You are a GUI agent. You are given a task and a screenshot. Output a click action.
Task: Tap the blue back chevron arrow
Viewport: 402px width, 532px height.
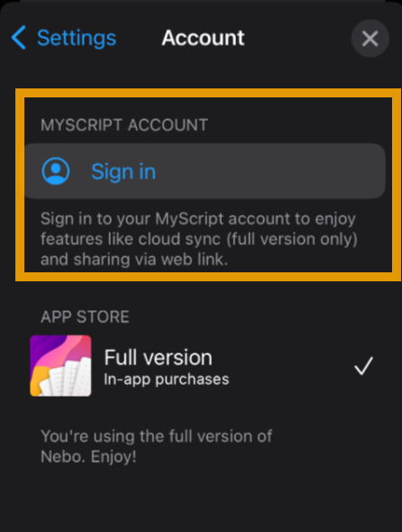click(19, 37)
